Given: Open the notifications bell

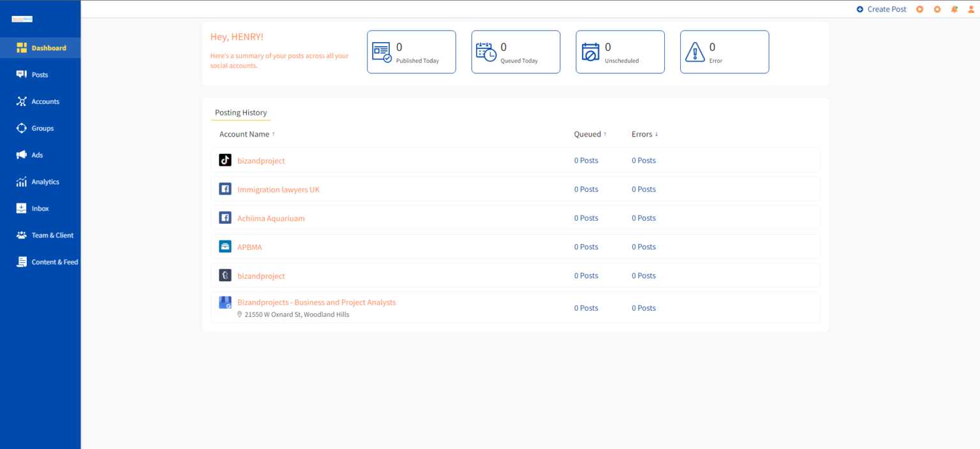Looking at the screenshot, I should (954, 9).
